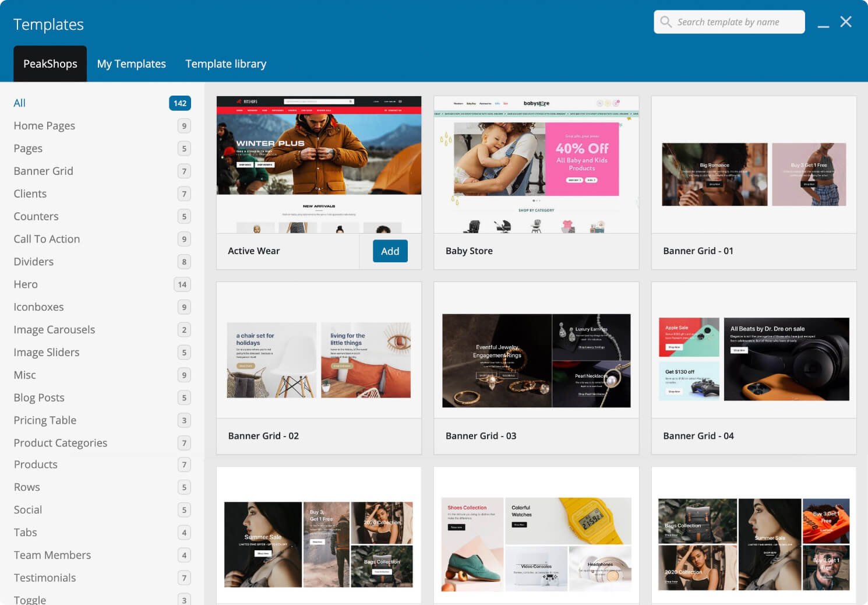Viewport: 868px width, 605px height.
Task: Add the Active Wear template
Action: tap(390, 251)
